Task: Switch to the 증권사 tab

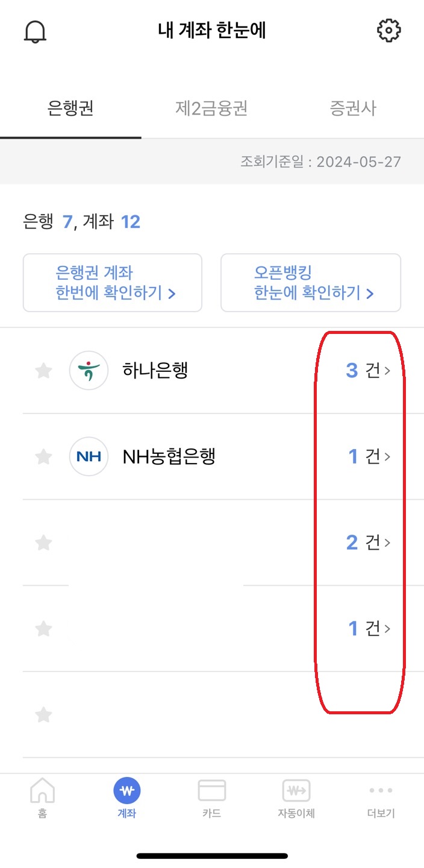Action: (353, 107)
